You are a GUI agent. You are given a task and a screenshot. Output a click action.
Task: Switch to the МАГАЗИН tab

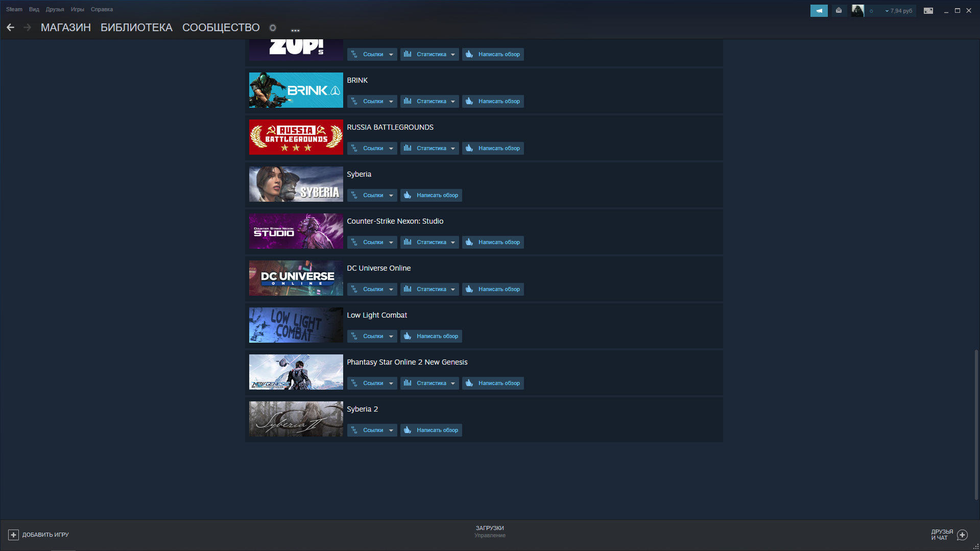[x=66, y=28]
